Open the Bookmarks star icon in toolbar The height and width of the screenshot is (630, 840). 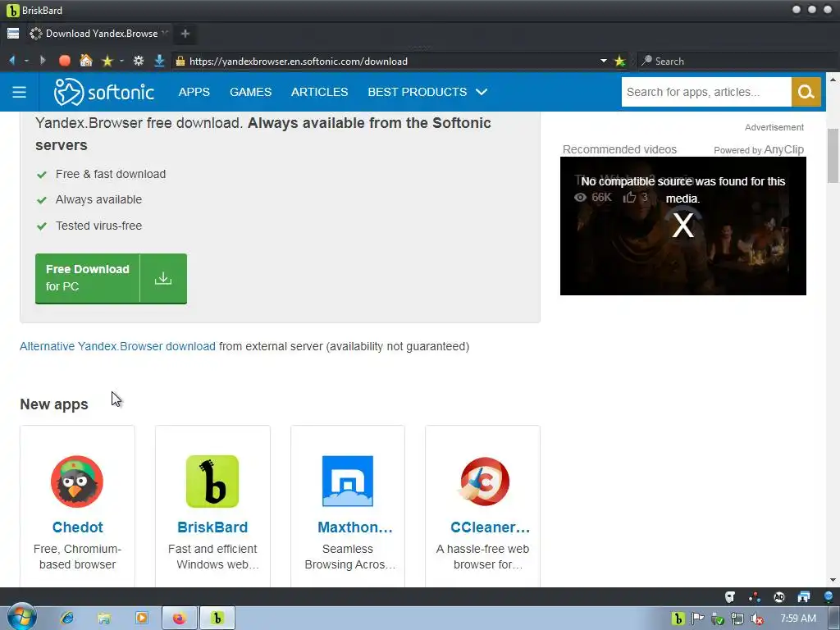[107, 61]
